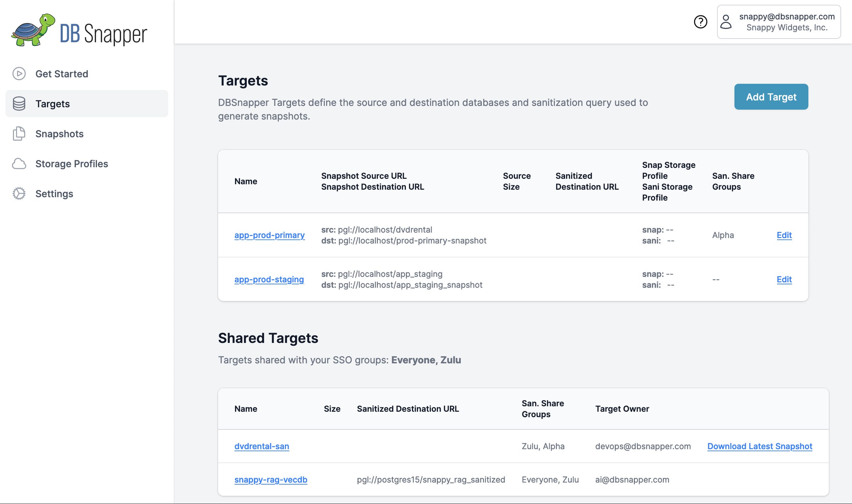Click the Zulu, Alpha share groups cell

pyautogui.click(x=543, y=446)
